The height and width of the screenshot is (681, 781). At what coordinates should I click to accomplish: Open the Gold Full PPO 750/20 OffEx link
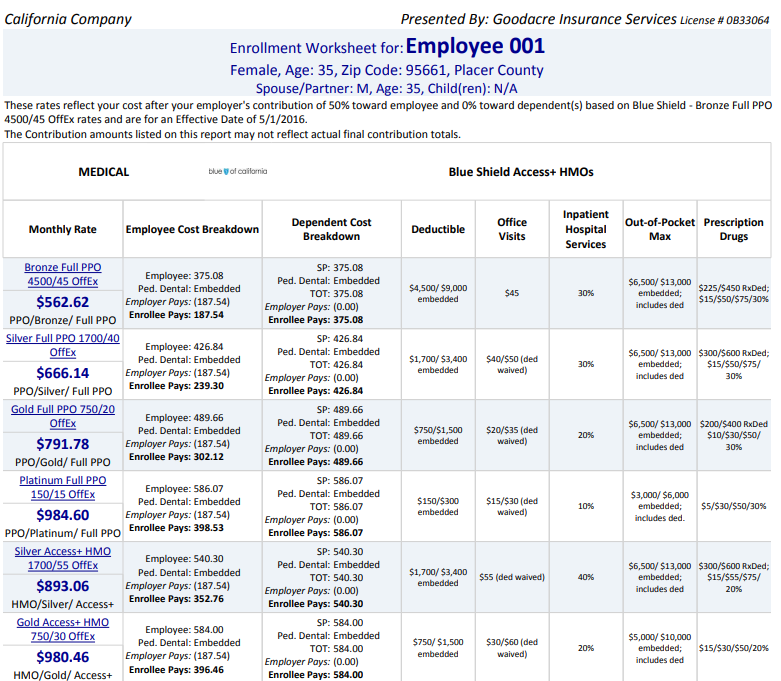[63, 416]
